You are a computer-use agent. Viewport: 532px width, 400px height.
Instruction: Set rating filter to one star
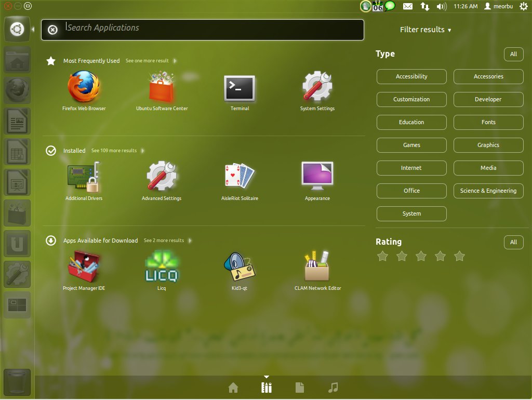(x=383, y=256)
